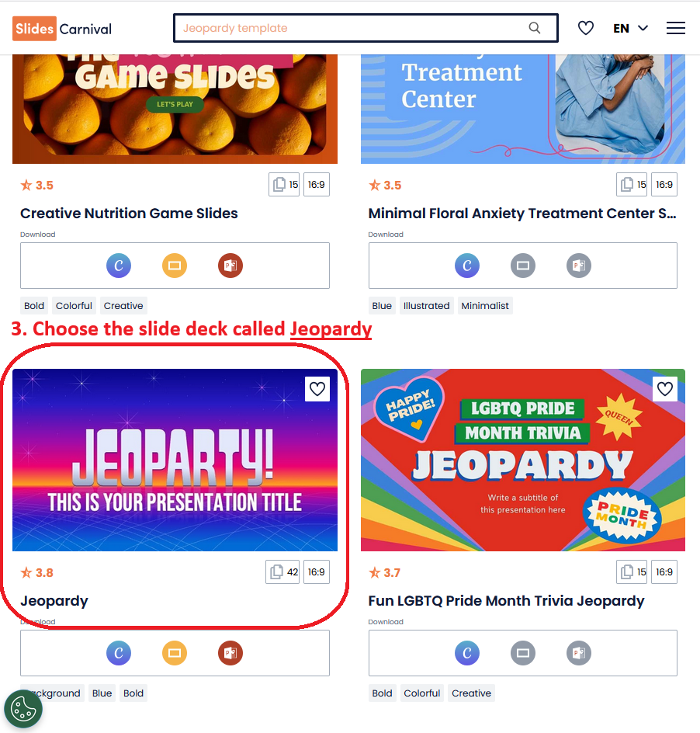Download Creative Nutrition slides as PowerPoint

tap(230, 266)
